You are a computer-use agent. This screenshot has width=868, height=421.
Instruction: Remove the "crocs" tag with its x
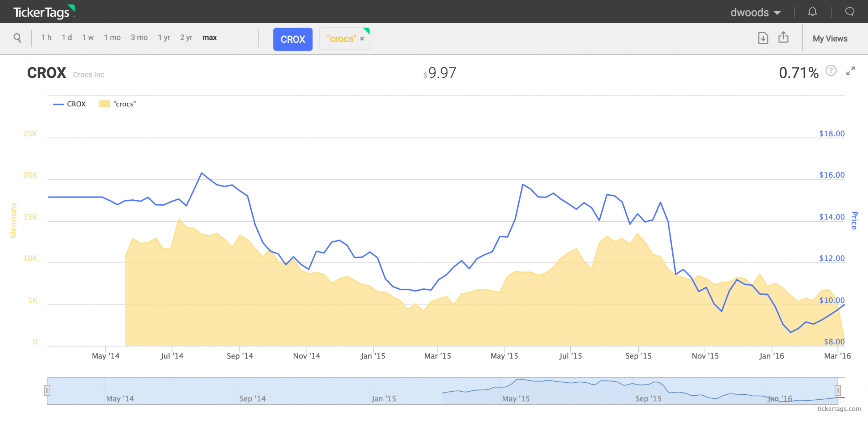pos(362,39)
